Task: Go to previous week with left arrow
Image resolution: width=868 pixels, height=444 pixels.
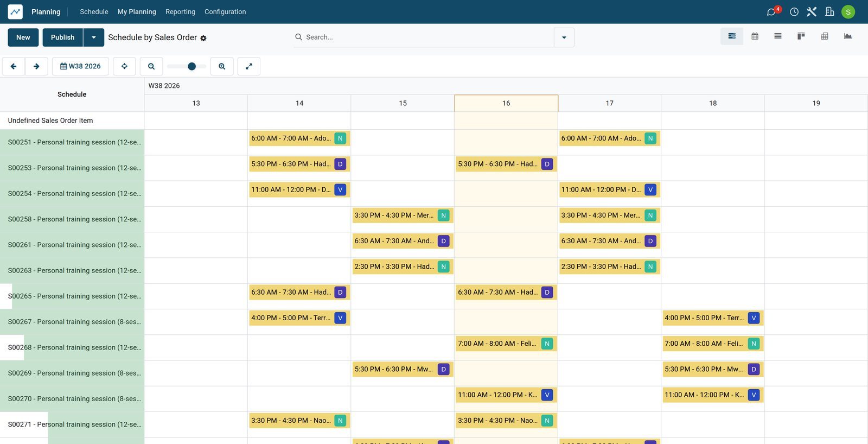Action: coord(14,66)
